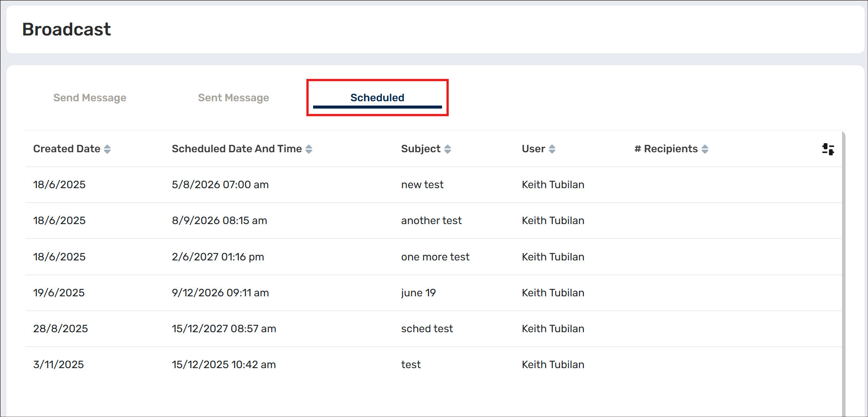Sort table by User arrows
This screenshot has height=417, width=868.
[552, 149]
